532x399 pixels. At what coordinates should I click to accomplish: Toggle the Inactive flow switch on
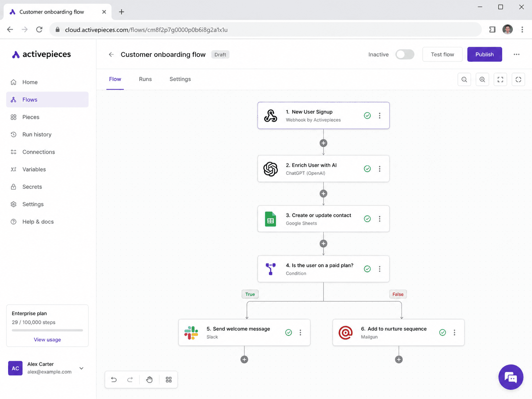[x=405, y=54]
